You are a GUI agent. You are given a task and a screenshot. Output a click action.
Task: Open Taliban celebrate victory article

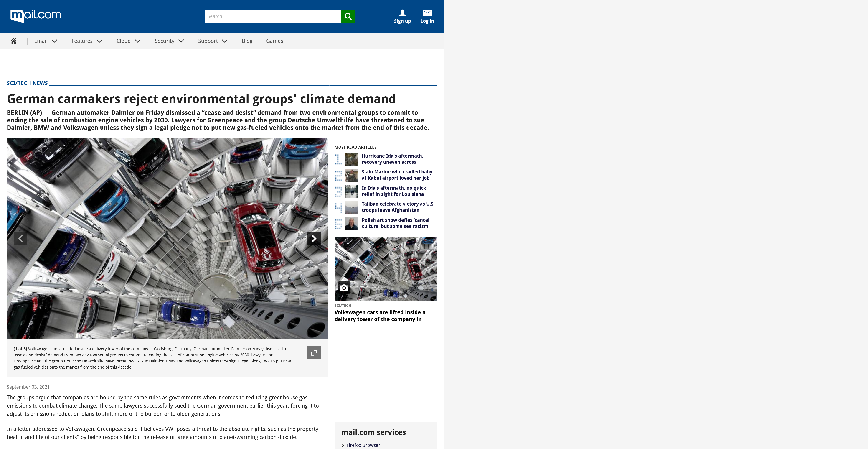click(x=398, y=207)
